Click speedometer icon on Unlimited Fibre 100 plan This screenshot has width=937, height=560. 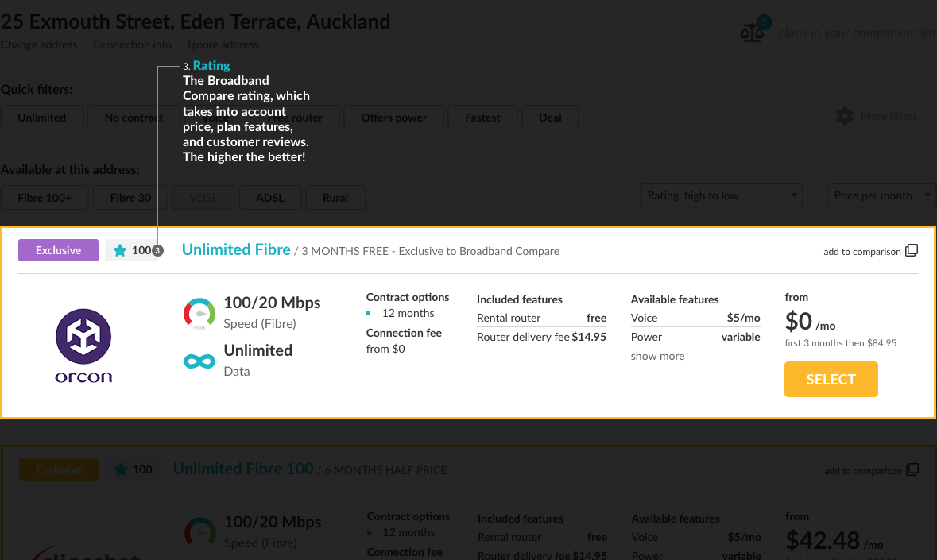pyautogui.click(x=199, y=531)
